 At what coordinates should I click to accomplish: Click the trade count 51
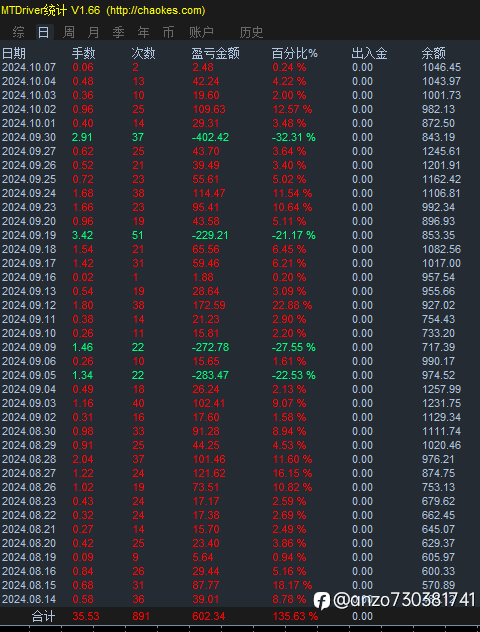[x=138, y=235]
